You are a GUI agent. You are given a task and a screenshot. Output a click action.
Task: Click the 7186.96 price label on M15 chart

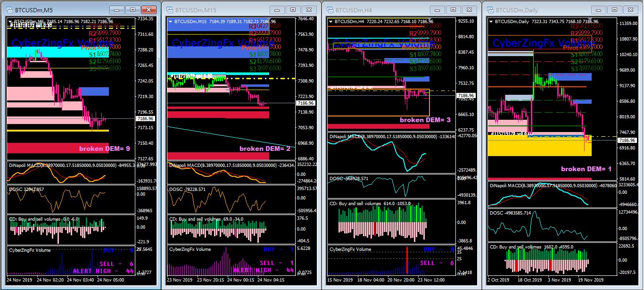(x=306, y=103)
